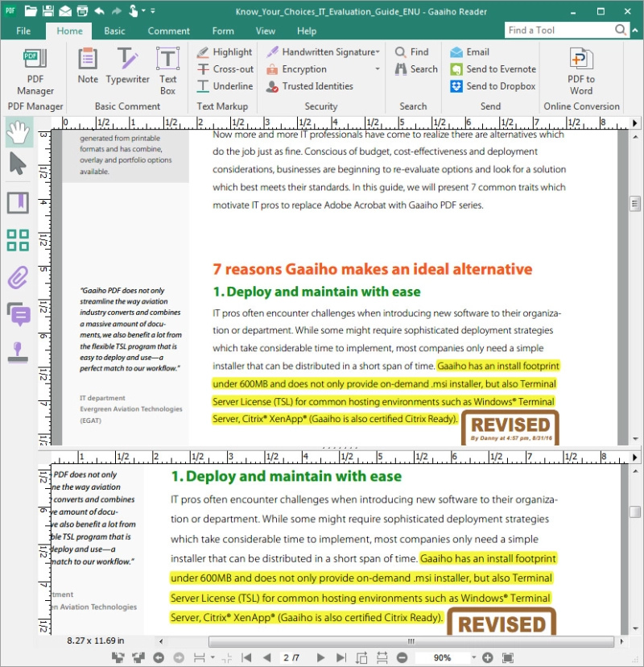Open the 90% zoom level dropdown
644x667 pixels.
click(x=474, y=657)
